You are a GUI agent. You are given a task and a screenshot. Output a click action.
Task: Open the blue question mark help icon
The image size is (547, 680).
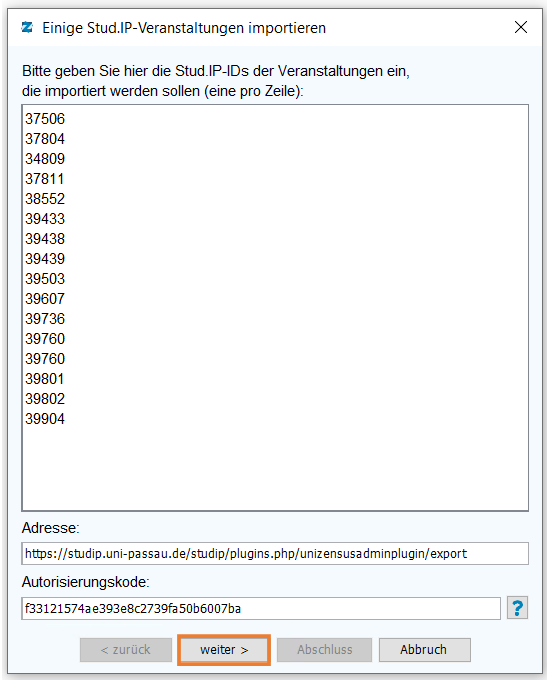[x=517, y=608]
